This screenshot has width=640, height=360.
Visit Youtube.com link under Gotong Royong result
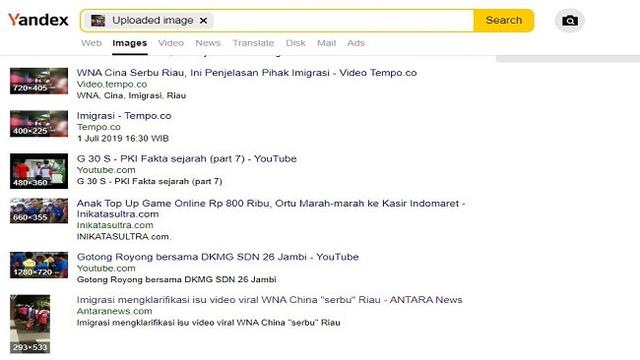click(x=106, y=268)
